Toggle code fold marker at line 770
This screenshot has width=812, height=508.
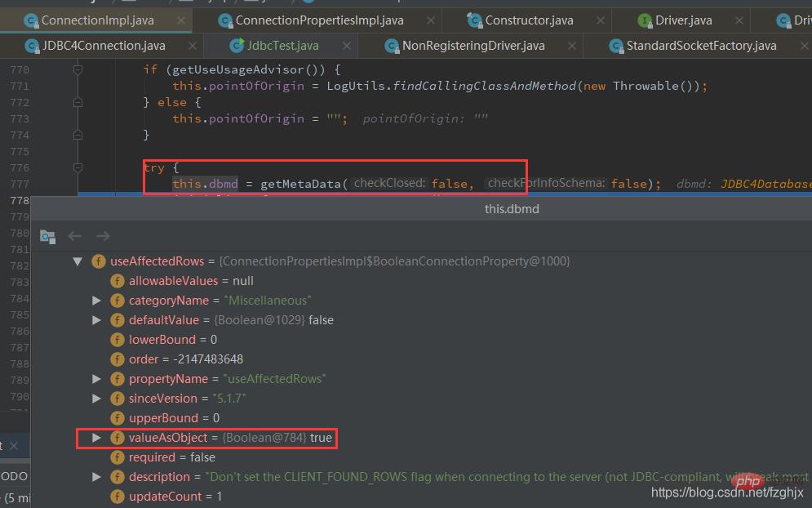pos(78,70)
